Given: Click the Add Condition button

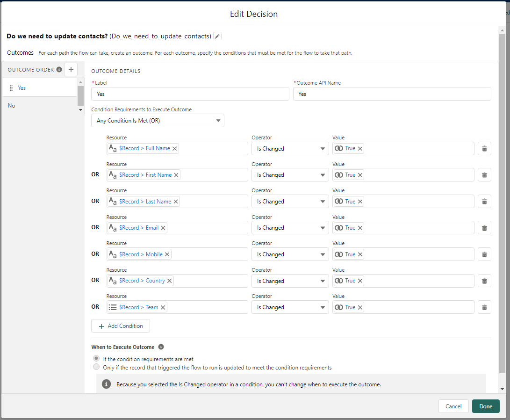Looking at the screenshot, I should [x=121, y=326].
